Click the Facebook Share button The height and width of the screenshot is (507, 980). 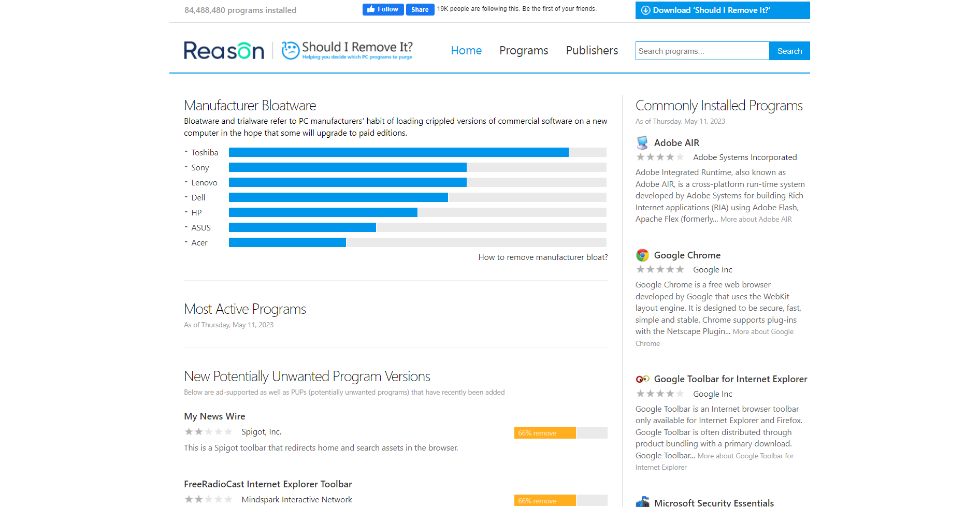(420, 9)
